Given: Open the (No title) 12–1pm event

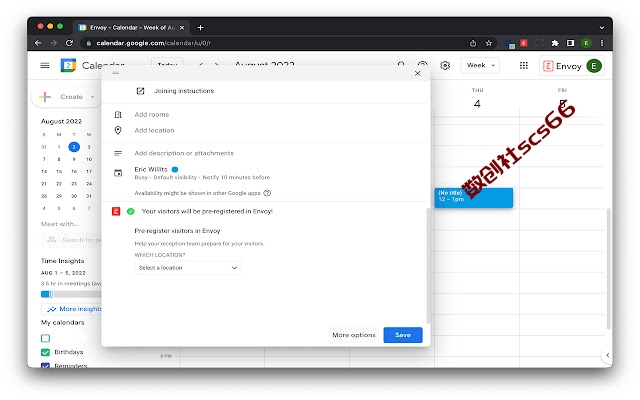Looking at the screenshot, I should coord(473,198).
